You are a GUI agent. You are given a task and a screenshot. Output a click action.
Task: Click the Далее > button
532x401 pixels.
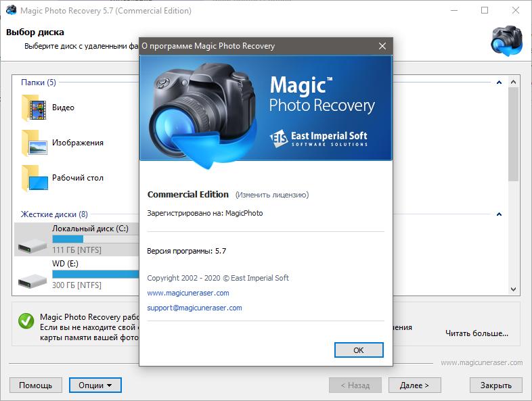click(x=414, y=385)
